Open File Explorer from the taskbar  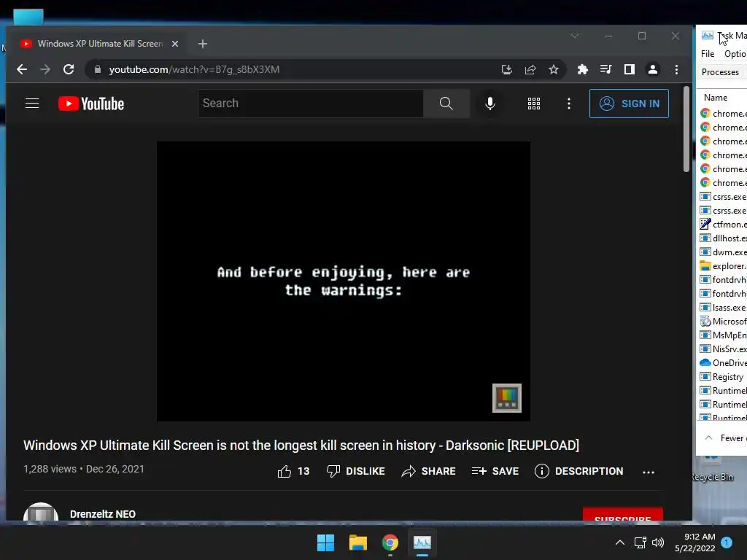357,542
